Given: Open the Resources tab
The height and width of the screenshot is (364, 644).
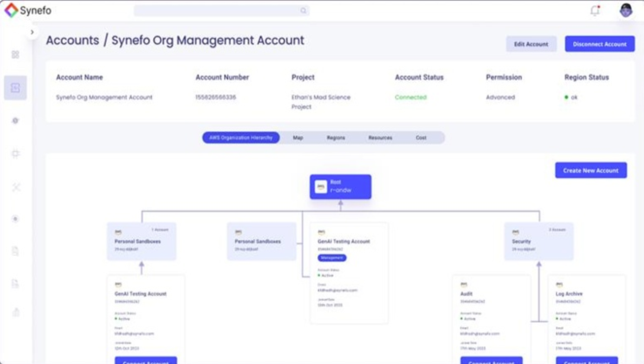Looking at the screenshot, I should (x=380, y=137).
